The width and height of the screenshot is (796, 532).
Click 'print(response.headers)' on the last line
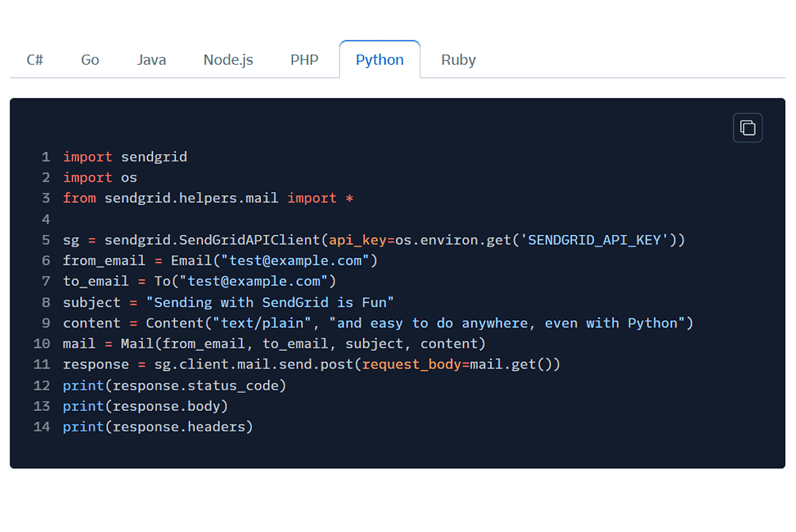pos(158,427)
